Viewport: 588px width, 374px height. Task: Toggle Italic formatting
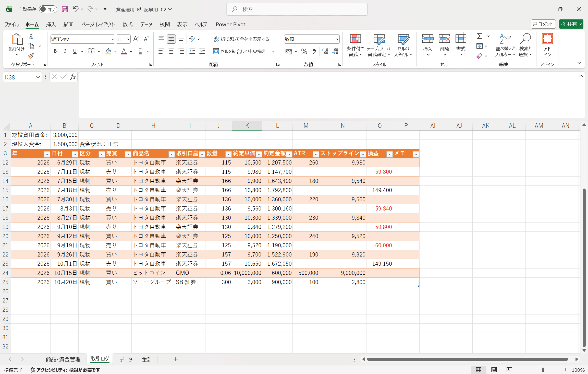[65, 51]
